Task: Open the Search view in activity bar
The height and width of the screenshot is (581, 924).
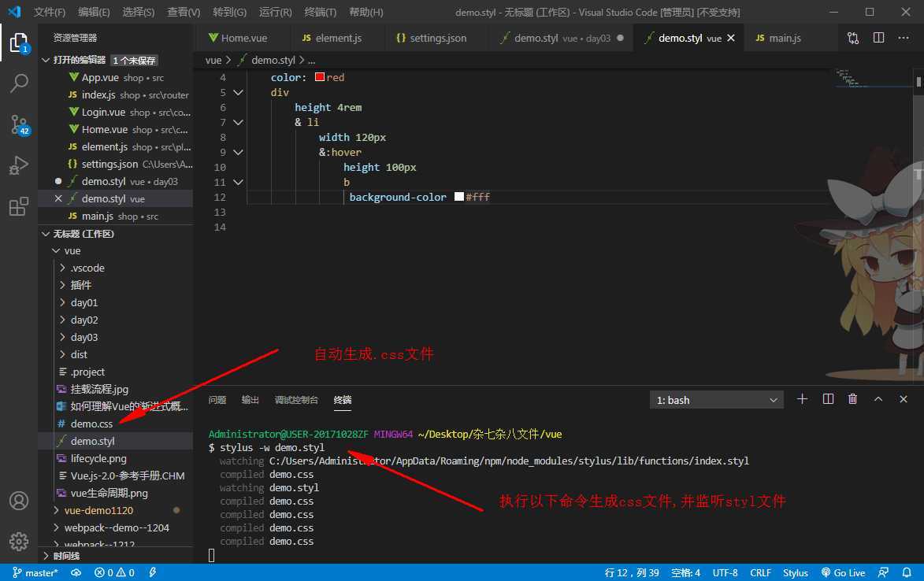Action: tap(19, 83)
